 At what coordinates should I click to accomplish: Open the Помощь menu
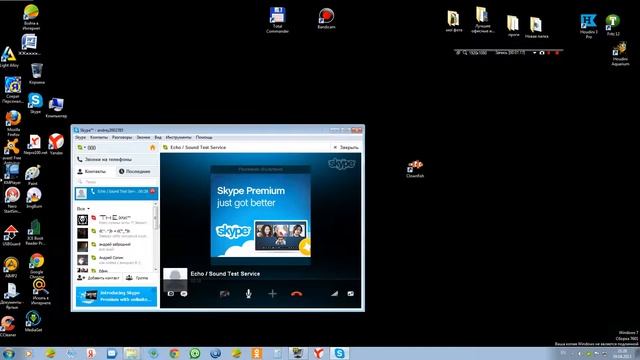point(204,138)
